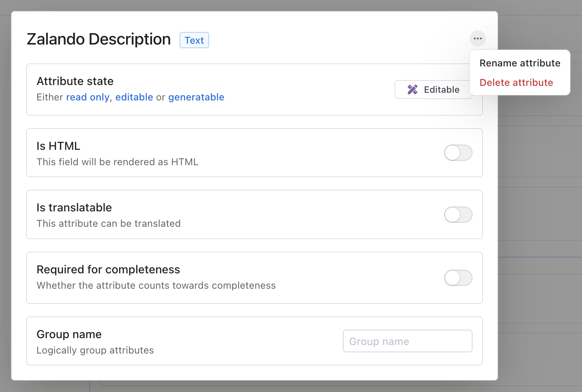Enable the Is HTML toggle
Image resolution: width=582 pixels, height=392 pixels.
(x=458, y=153)
